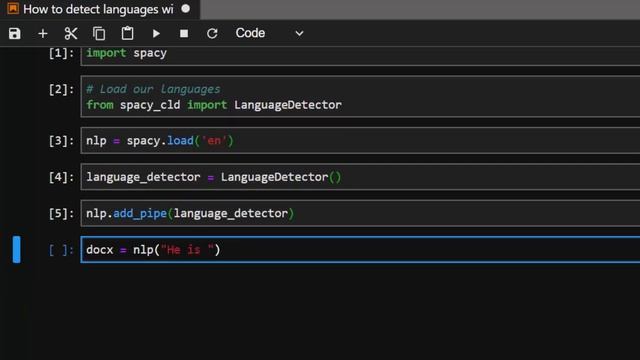
Task: Click the [2]: cell prompt
Action: coord(61,89)
